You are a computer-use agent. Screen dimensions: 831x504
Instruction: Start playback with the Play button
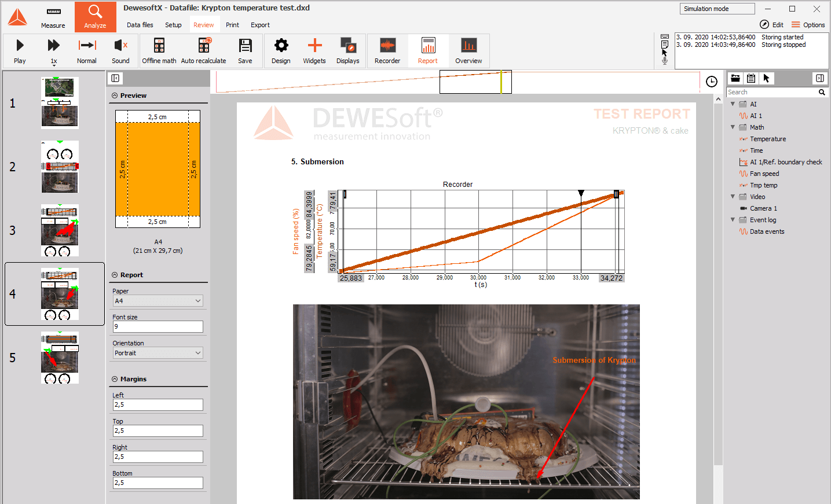pos(20,51)
